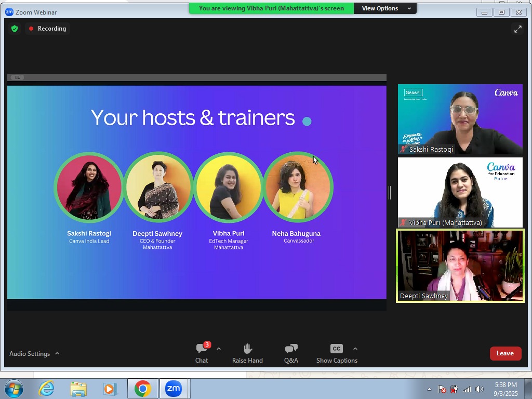The width and height of the screenshot is (532, 399).
Task: Expand the Audio Settings chevron
Action: tap(57, 353)
